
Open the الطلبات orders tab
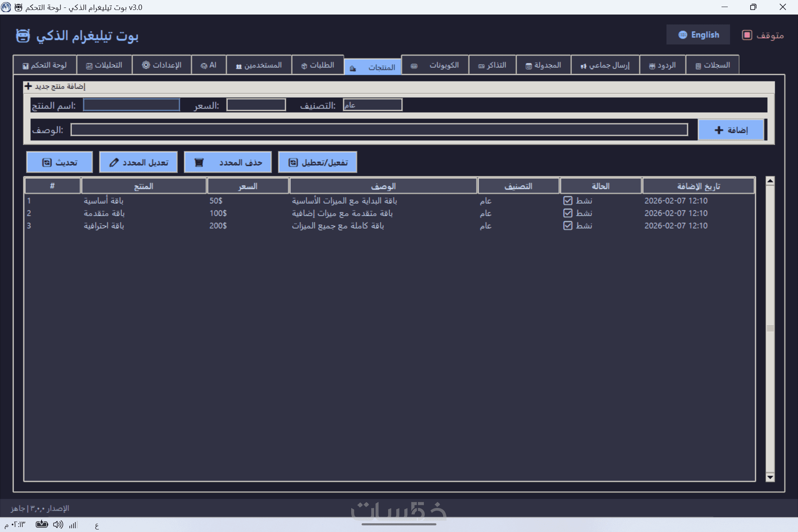pyautogui.click(x=318, y=65)
